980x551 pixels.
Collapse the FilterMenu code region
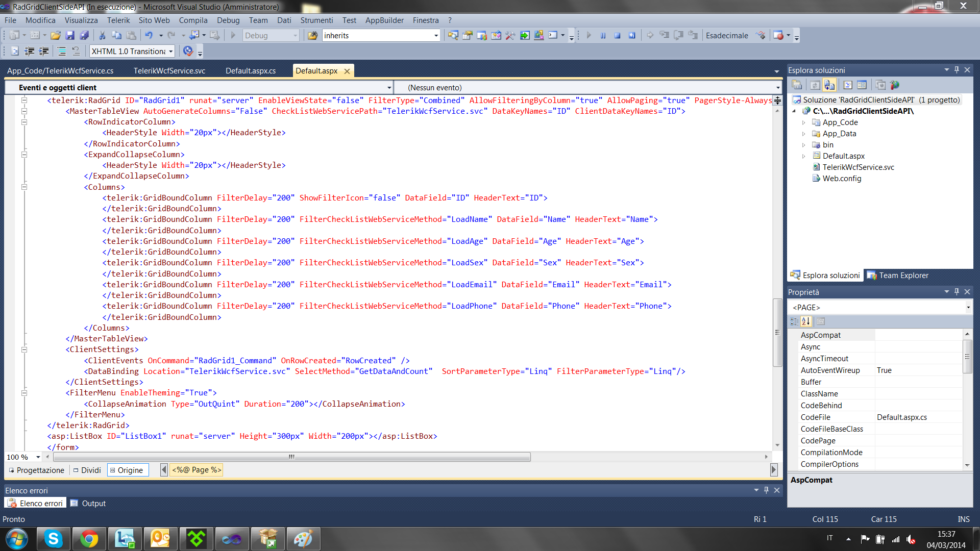(24, 393)
